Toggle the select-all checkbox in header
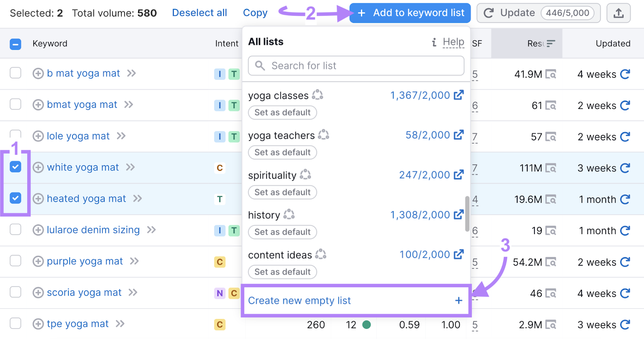 click(x=15, y=44)
